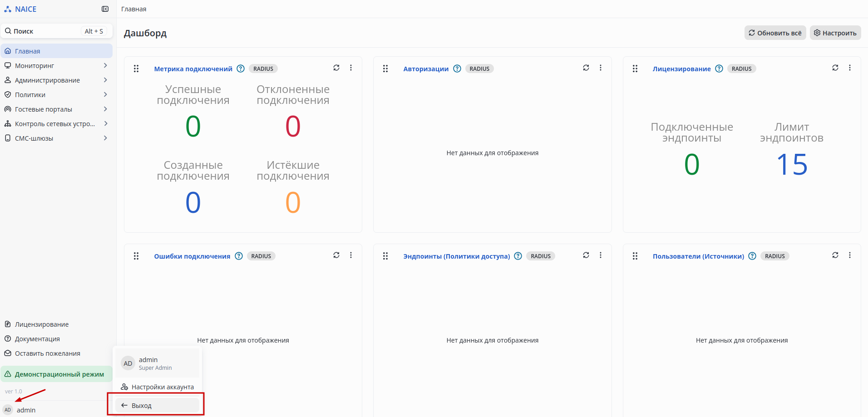Expand the Администрирование menu chevron
The height and width of the screenshot is (417, 868).
[x=105, y=80]
